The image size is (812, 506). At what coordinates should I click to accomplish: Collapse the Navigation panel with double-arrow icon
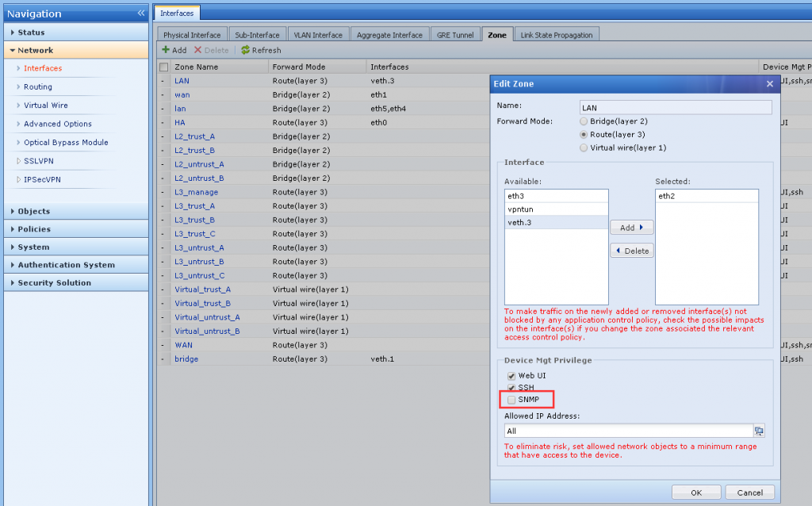tap(140, 13)
